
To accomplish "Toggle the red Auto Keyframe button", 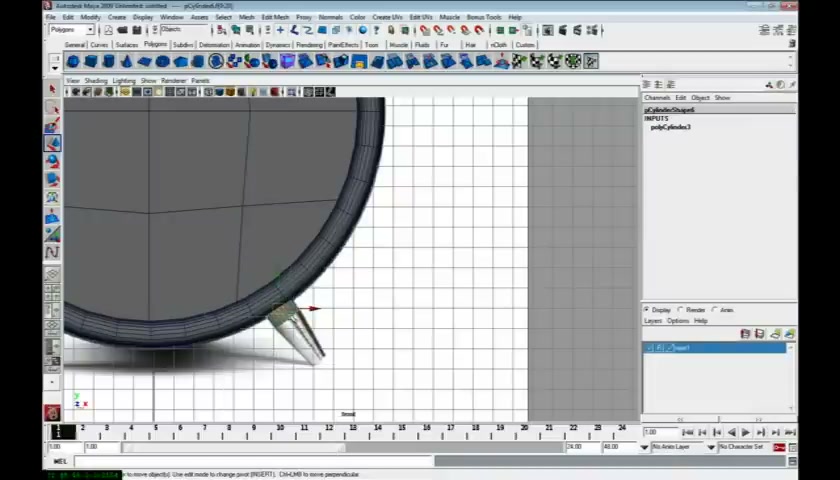I will pyautogui.click(x=779, y=447).
